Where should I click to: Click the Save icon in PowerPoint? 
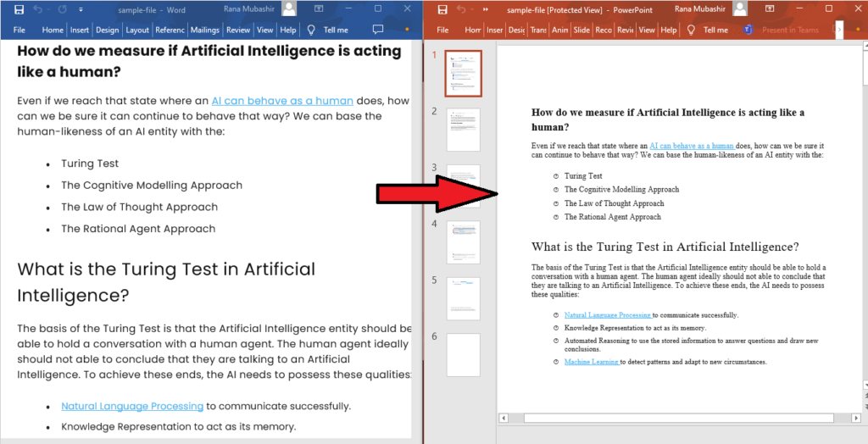(x=440, y=9)
